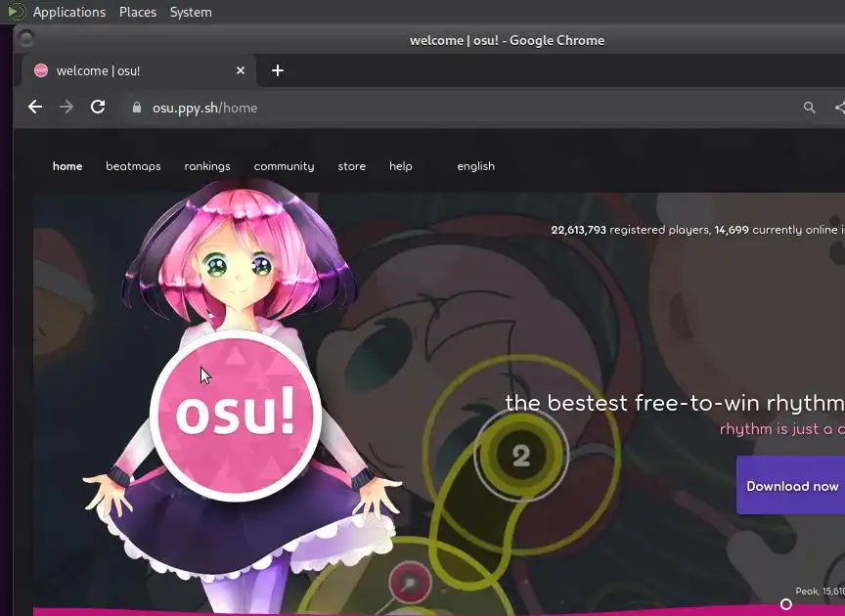Viewport: 845px width, 616px height.
Task: Click the 14,699 currently online count
Action: [732, 230]
